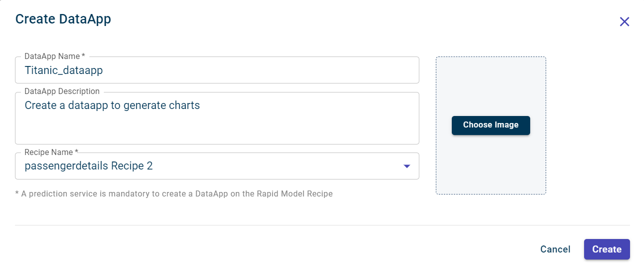Viewport: 644px width, 278px height.
Task: Click empty space below the description text
Action: coord(217,130)
